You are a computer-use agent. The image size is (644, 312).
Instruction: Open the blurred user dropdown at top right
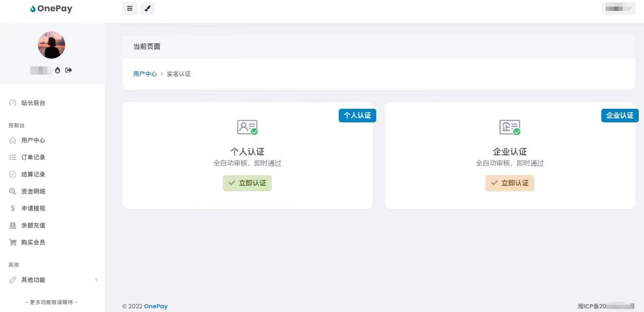click(x=619, y=9)
